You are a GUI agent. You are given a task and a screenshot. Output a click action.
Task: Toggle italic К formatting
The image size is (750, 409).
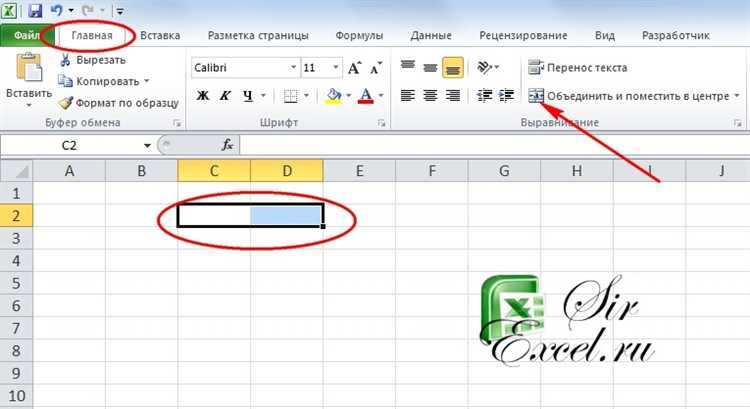[x=225, y=96]
